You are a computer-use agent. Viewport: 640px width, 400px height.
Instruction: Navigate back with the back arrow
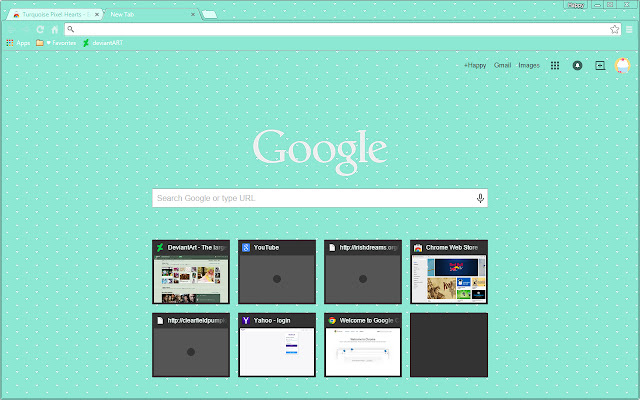[11, 29]
